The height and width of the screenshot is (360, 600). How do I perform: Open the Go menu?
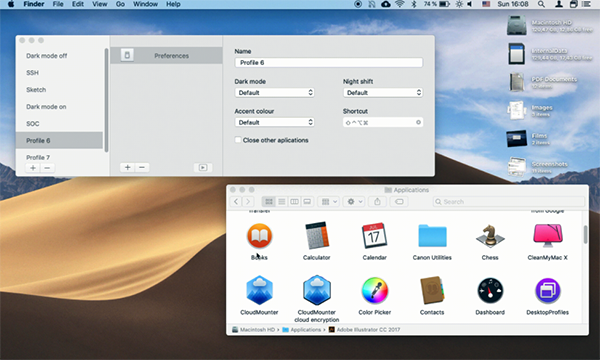pos(120,4)
